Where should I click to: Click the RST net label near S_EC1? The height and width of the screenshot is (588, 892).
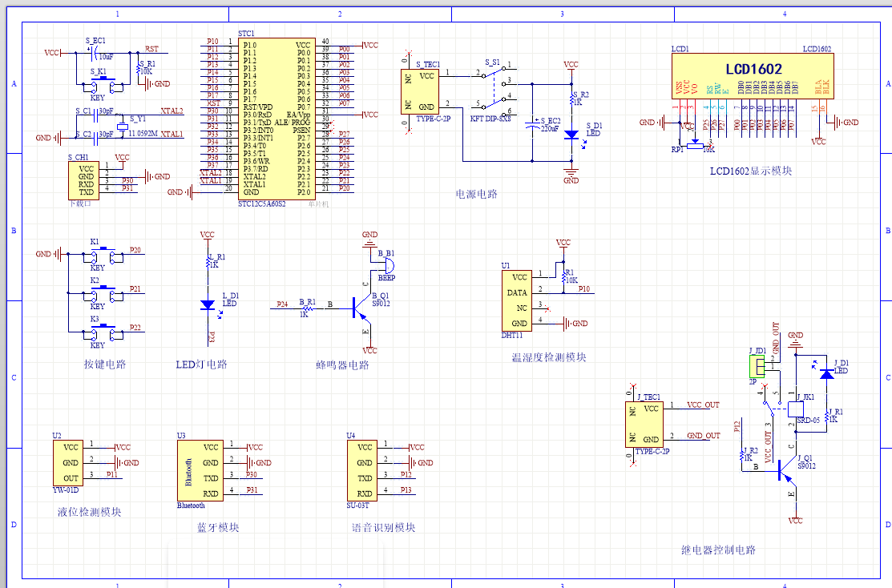click(x=151, y=49)
